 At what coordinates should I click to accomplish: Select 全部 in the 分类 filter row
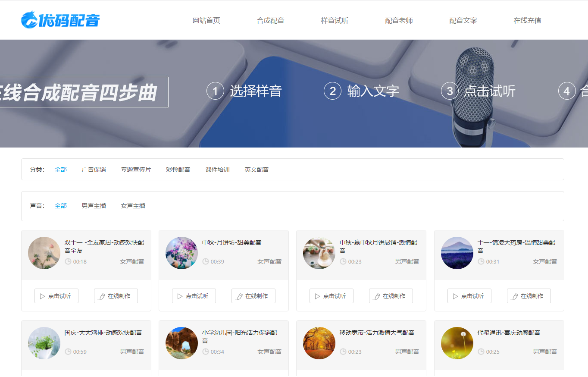point(61,169)
